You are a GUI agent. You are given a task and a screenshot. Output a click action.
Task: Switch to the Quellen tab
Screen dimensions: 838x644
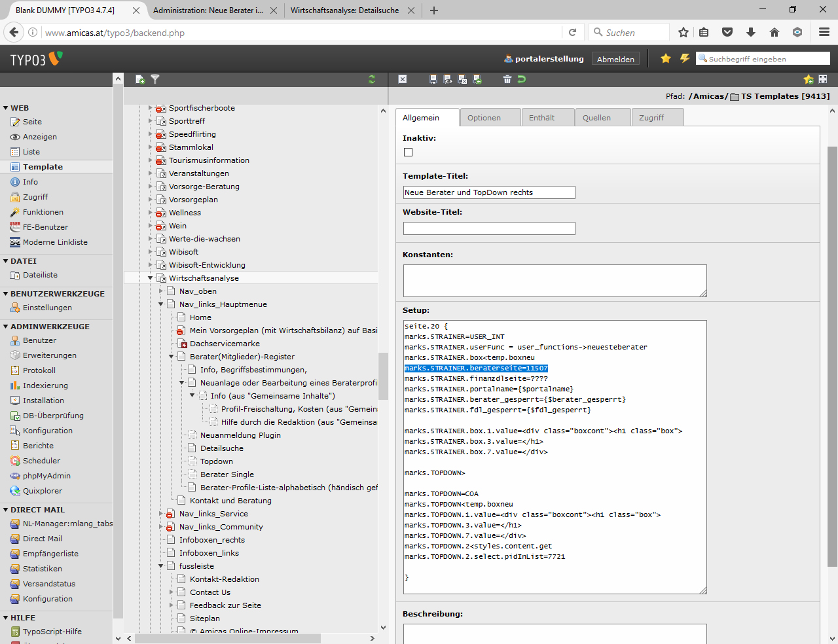(603, 118)
